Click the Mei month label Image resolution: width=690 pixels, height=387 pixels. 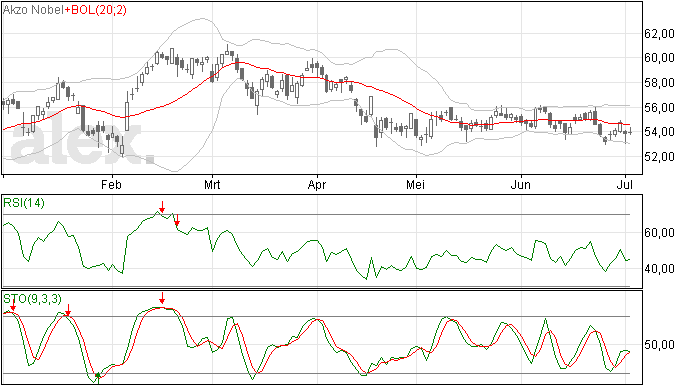[x=415, y=184]
